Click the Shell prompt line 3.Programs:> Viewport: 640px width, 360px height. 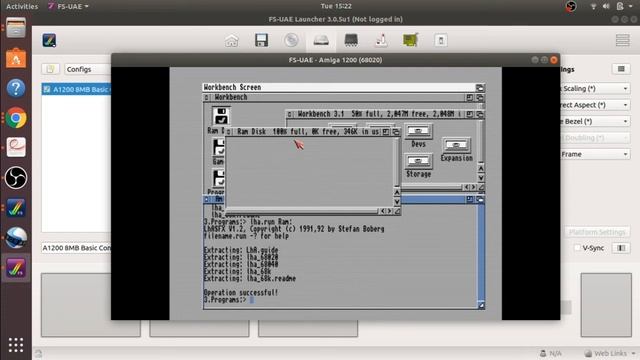225,300
